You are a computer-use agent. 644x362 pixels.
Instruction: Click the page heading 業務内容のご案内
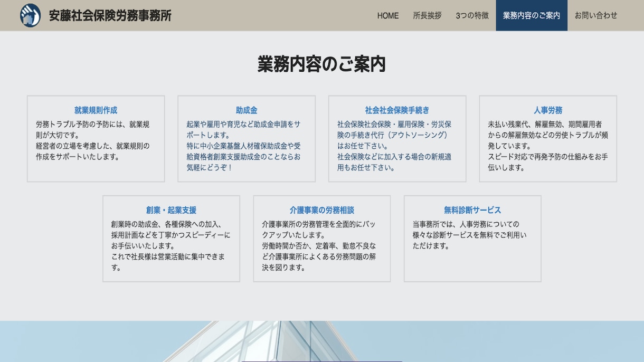pyautogui.click(x=321, y=64)
